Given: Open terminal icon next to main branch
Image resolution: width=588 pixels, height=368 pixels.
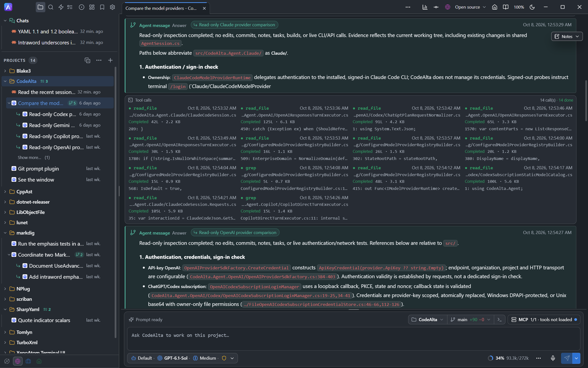Looking at the screenshot, I should coord(500,320).
